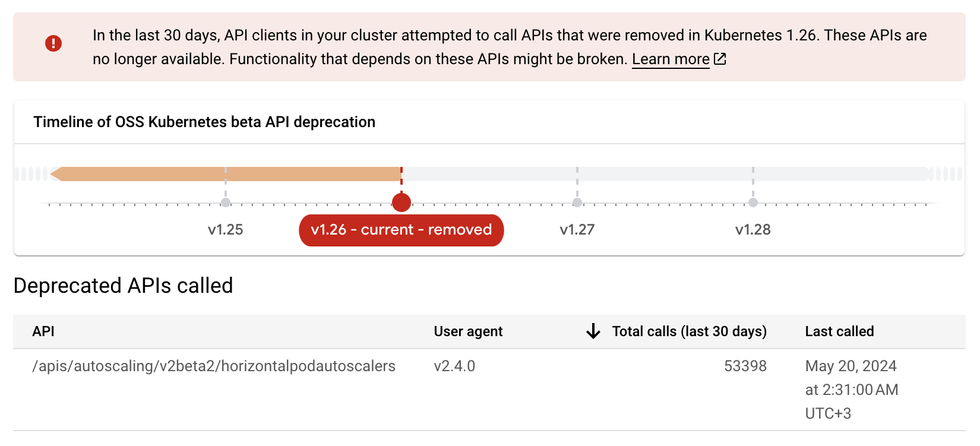Sort by the Last called column header
Image resolution: width=980 pixels, height=446 pixels.
[x=839, y=331]
